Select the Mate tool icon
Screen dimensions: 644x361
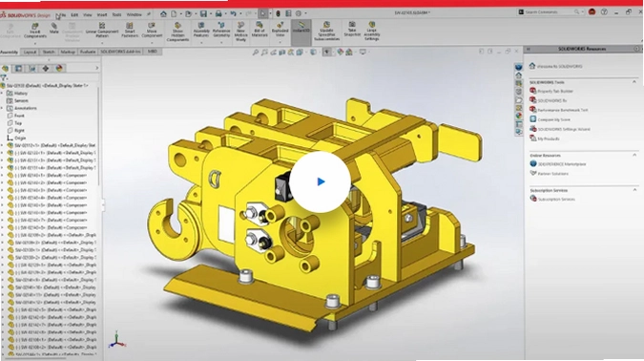(53, 29)
